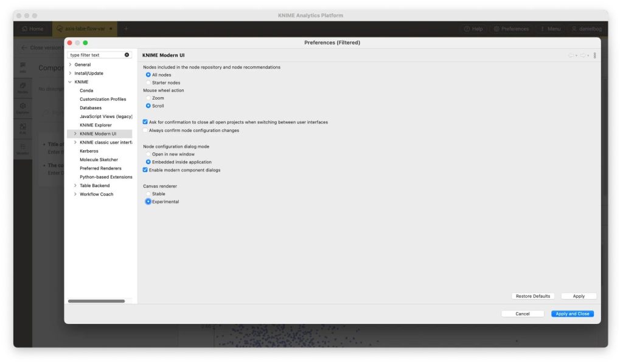The width and height of the screenshot is (623, 364).
Task: Navigate forward in preference page history
Action: coord(582,55)
